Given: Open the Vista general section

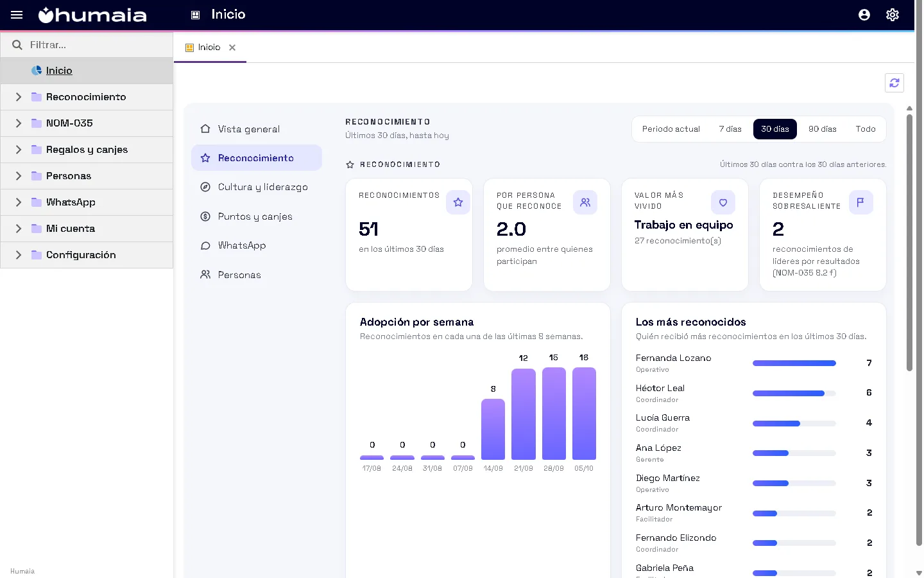Looking at the screenshot, I should pyautogui.click(x=257, y=129).
